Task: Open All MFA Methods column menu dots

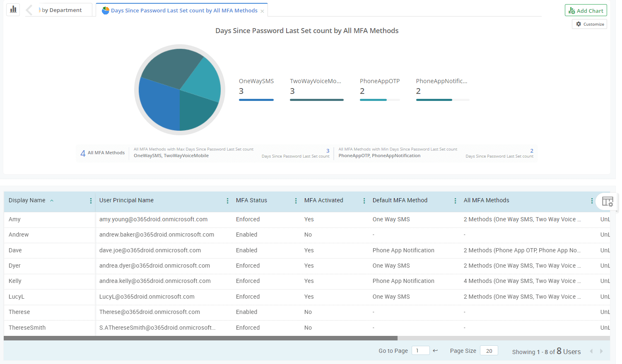Action: 592,201
